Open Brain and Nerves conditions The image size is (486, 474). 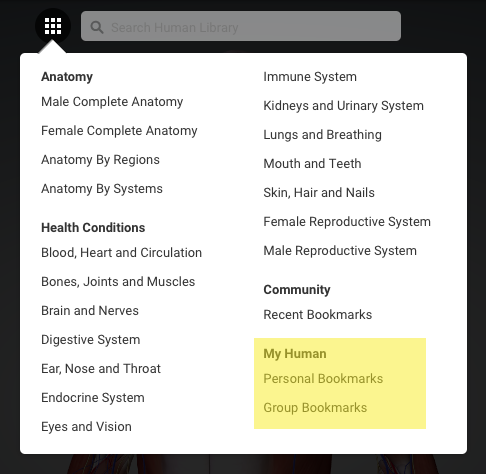click(x=90, y=311)
